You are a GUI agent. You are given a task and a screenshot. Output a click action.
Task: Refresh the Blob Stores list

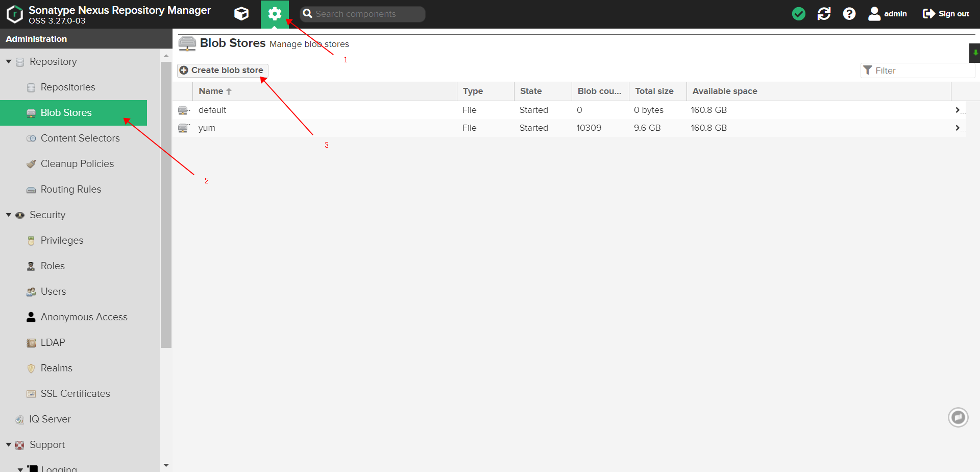824,14
